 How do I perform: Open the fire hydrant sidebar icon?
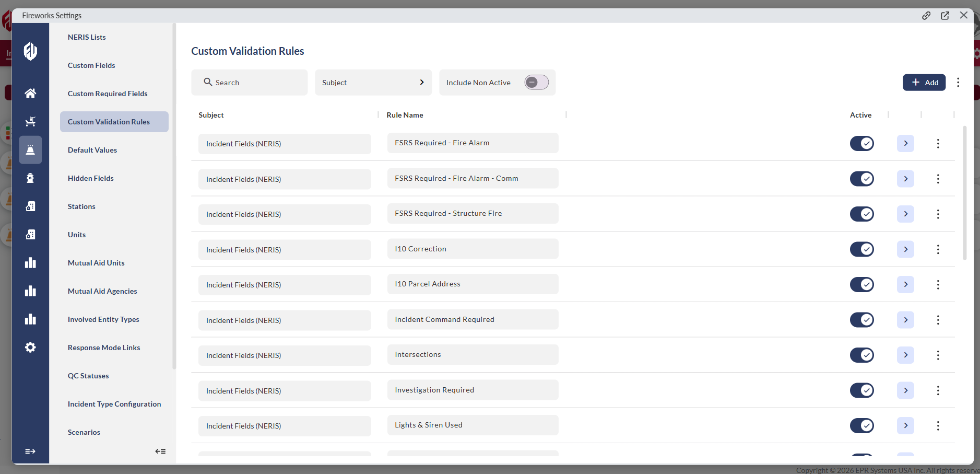[x=30, y=178]
